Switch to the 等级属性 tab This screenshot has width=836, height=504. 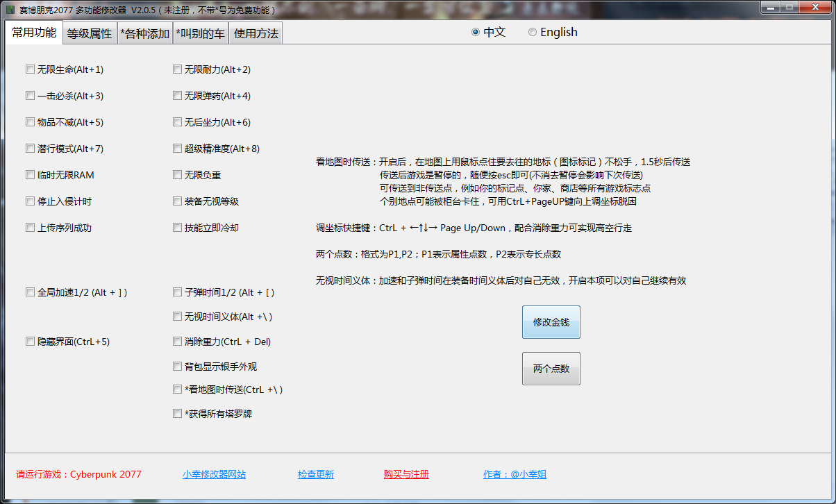point(89,32)
